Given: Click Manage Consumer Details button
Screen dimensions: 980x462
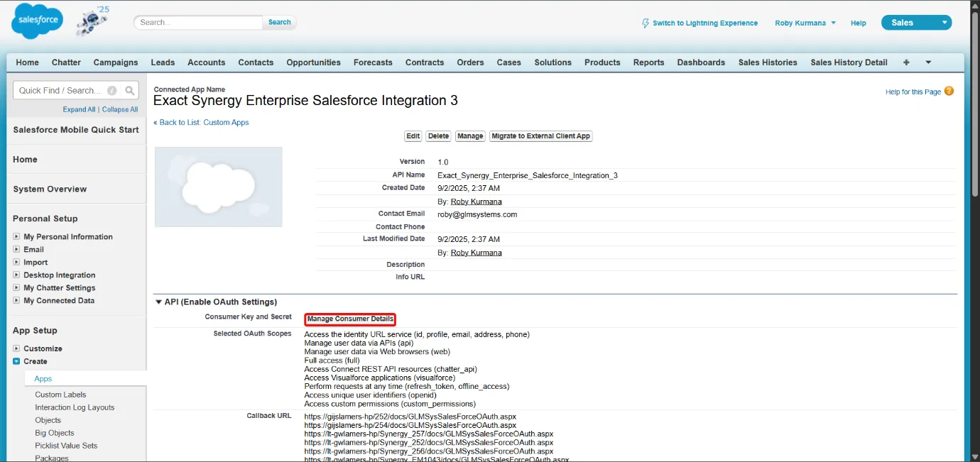Looking at the screenshot, I should 350,319.
